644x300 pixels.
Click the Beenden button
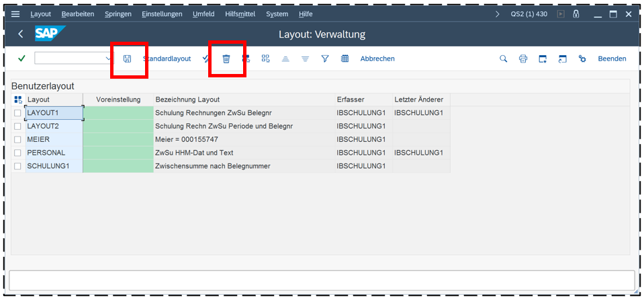click(x=612, y=59)
